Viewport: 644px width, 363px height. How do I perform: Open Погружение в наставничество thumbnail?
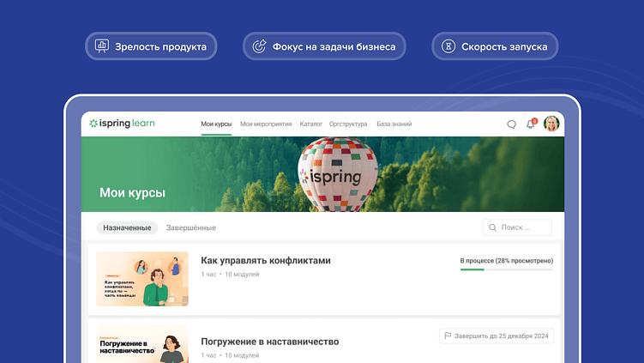[142, 344]
